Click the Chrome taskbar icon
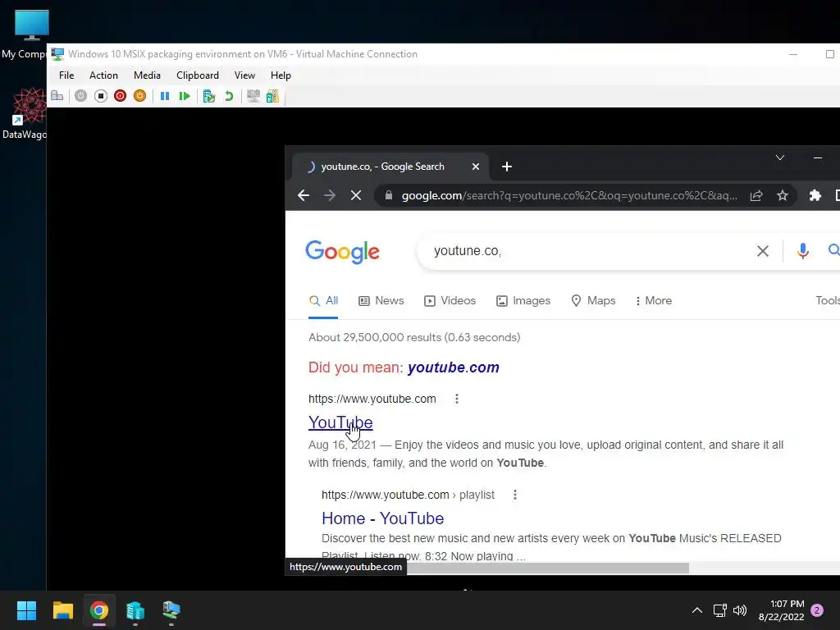 coord(99,610)
